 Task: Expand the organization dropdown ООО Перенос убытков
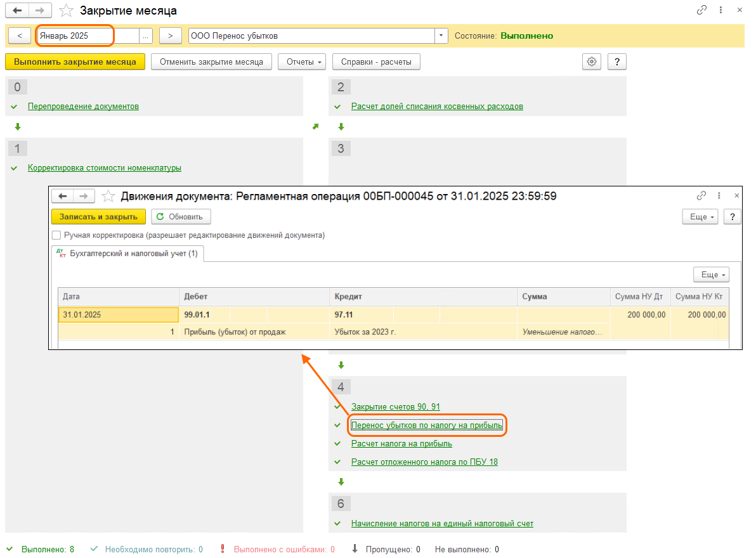point(441,36)
